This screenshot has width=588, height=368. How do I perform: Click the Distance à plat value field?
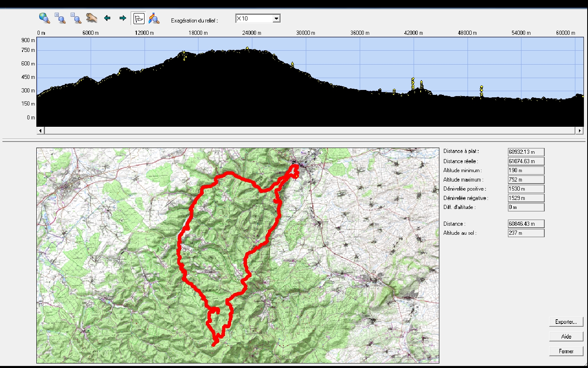coord(526,152)
